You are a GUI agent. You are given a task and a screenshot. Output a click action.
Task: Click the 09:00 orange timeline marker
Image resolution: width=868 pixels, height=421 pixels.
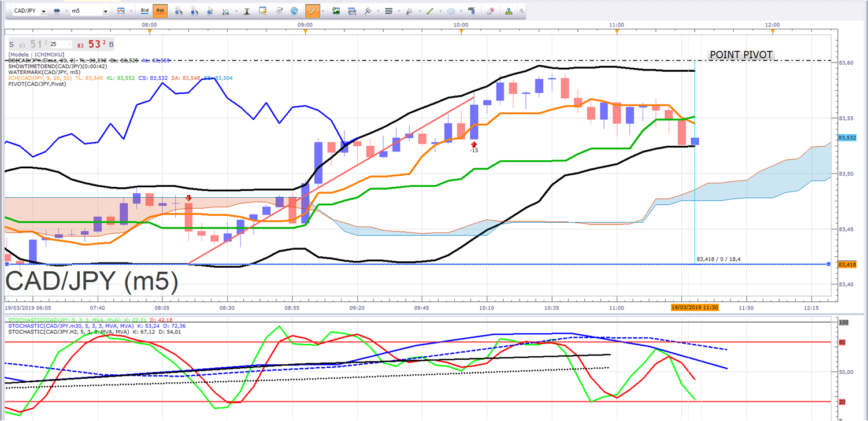(306, 31)
